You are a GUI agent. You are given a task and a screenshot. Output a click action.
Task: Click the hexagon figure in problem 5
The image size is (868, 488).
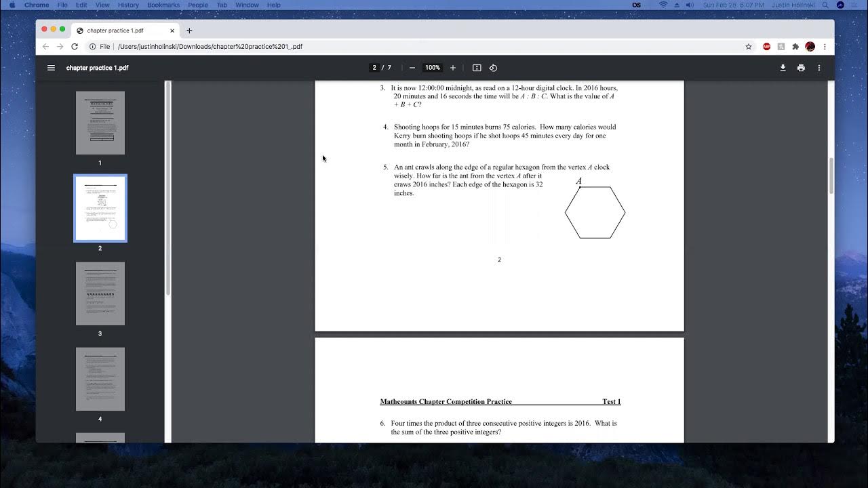[595, 212]
